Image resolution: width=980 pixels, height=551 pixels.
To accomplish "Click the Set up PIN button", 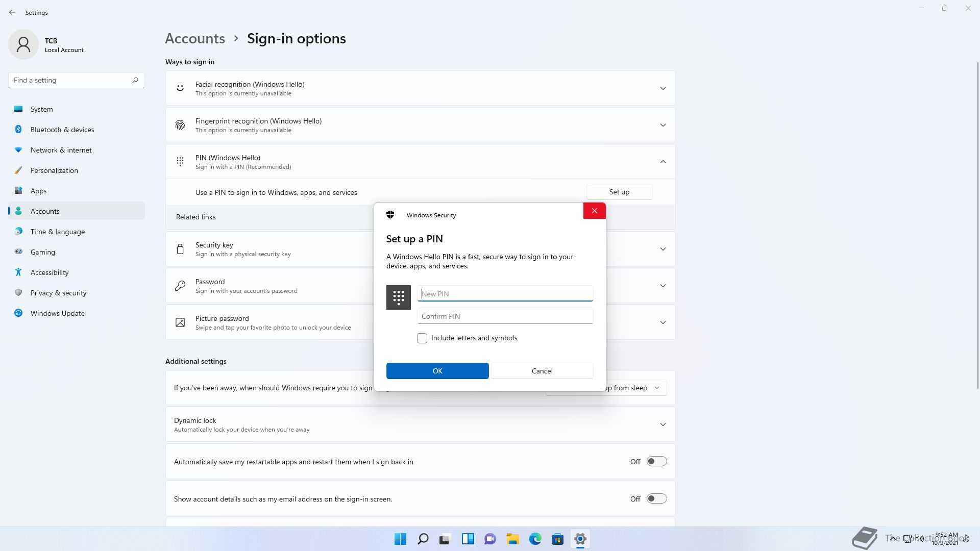I will tap(619, 192).
